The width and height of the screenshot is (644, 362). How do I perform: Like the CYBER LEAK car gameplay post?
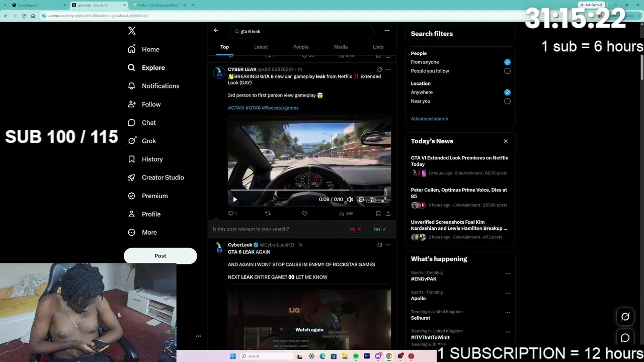tap(304, 214)
